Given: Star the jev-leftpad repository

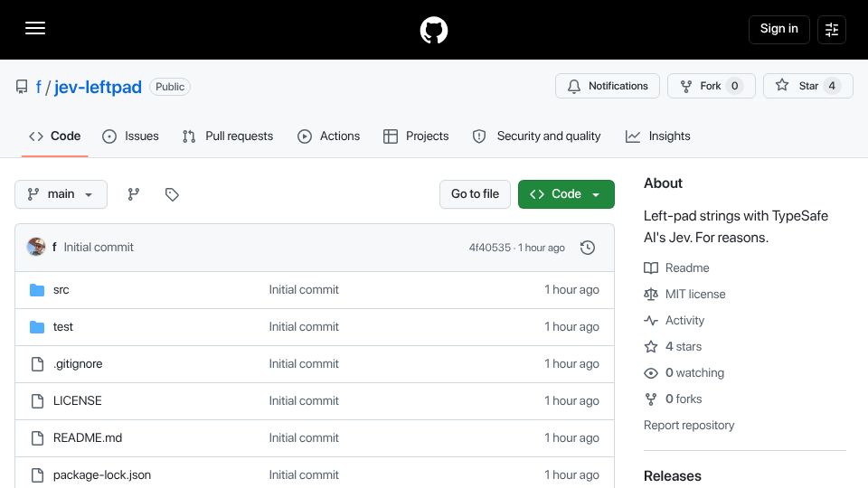Looking at the screenshot, I should 807,86.
